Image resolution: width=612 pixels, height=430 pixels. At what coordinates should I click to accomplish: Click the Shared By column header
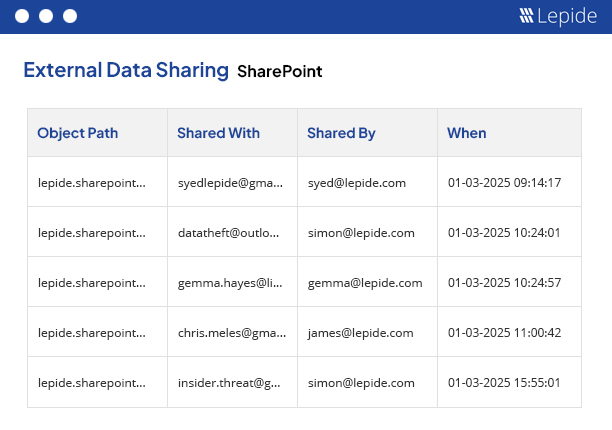click(x=341, y=133)
